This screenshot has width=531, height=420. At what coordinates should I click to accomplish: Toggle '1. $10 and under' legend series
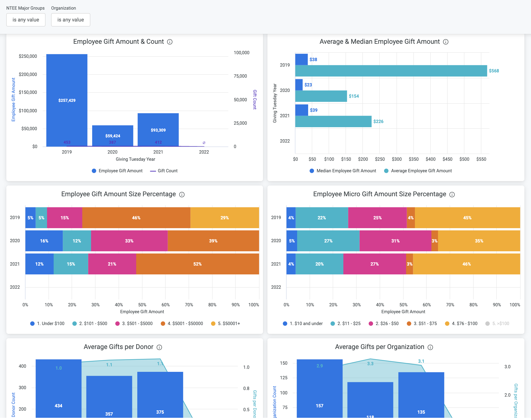point(303,324)
